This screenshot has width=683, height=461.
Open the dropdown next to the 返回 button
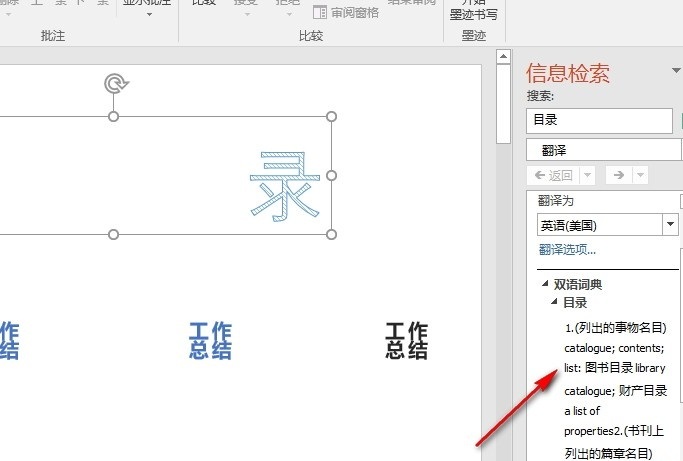(587, 175)
